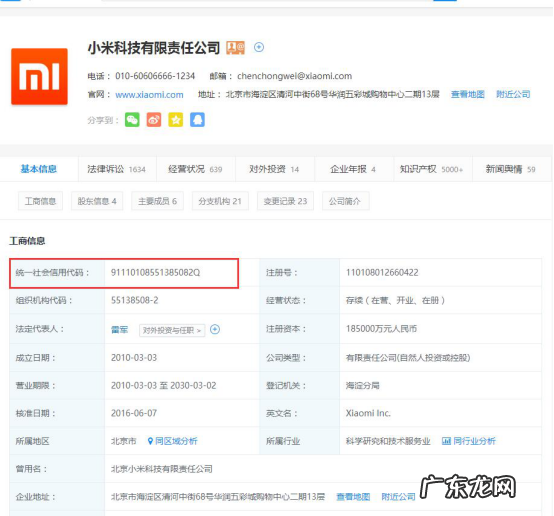Click the 存续 business status value

395,300
